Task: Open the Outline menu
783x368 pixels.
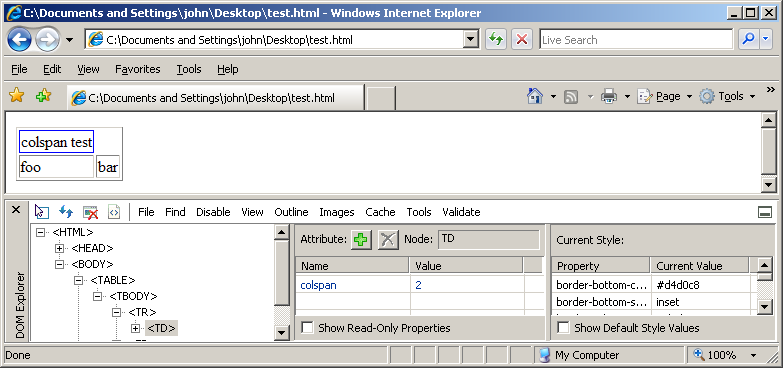Action: tap(292, 212)
